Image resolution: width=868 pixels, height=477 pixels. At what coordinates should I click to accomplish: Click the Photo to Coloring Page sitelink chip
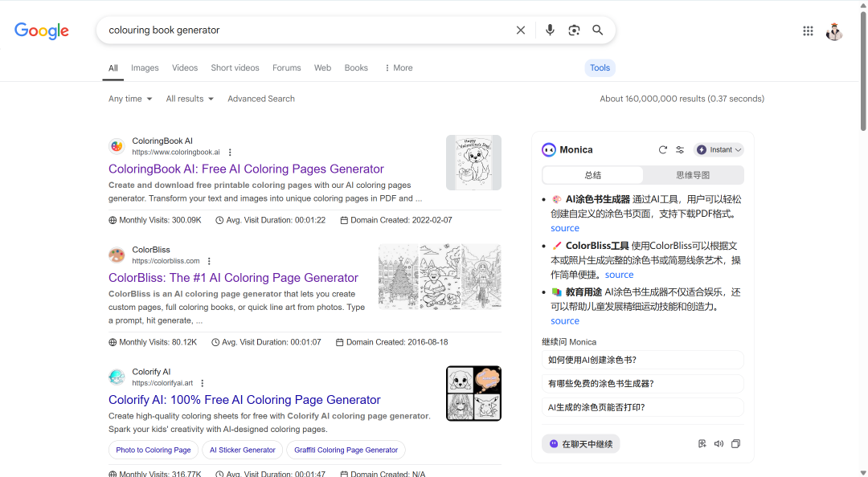pos(154,450)
